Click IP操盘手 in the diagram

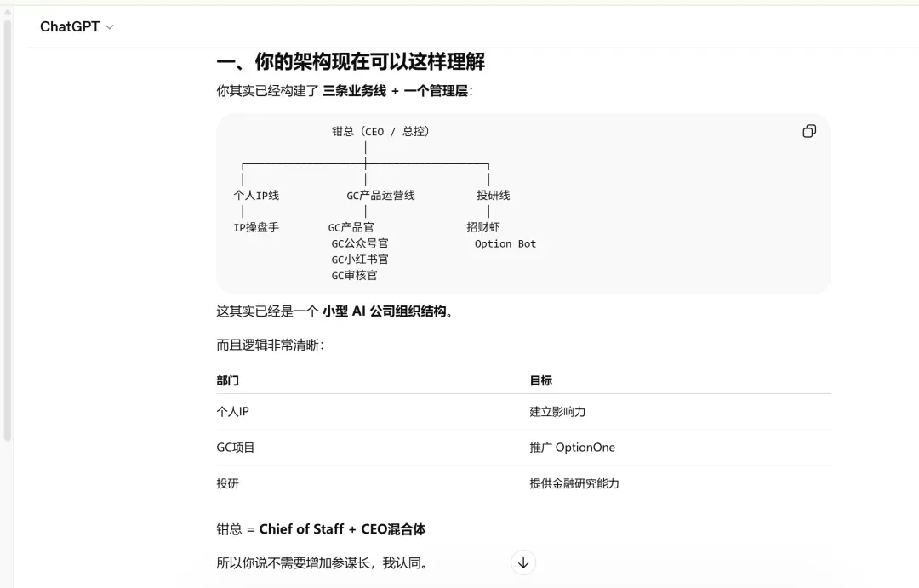click(256, 227)
